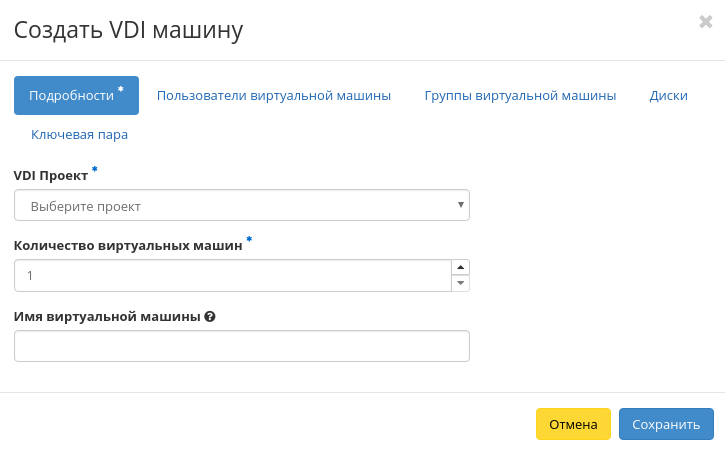Open the Пользователи виртуальной машины tab
Viewport: 725px width, 452px height.
(x=274, y=96)
